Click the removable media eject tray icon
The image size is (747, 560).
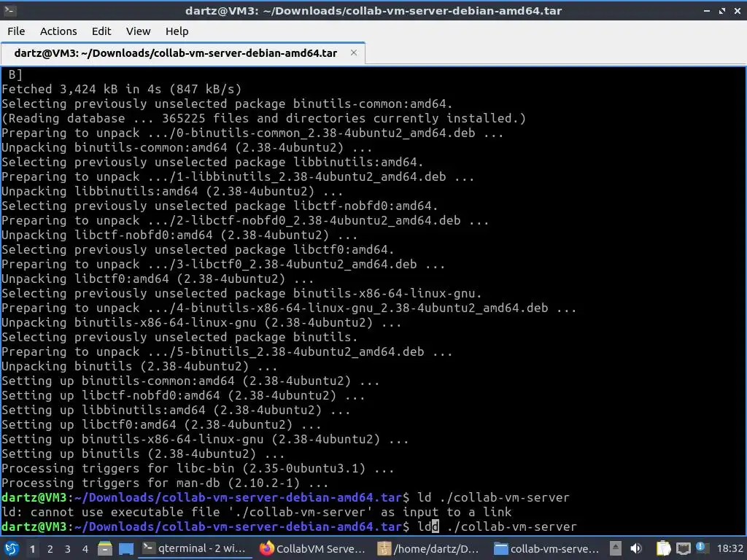616,549
